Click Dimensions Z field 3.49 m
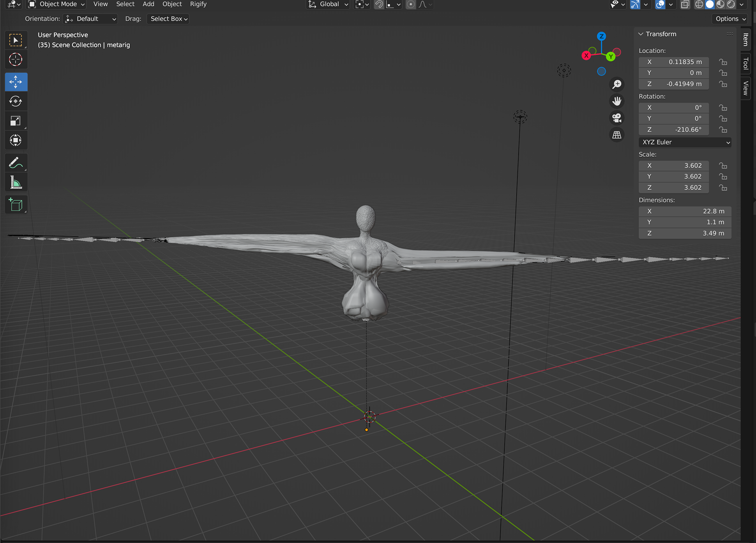The width and height of the screenshot is (756, 543). coord(685,233)
